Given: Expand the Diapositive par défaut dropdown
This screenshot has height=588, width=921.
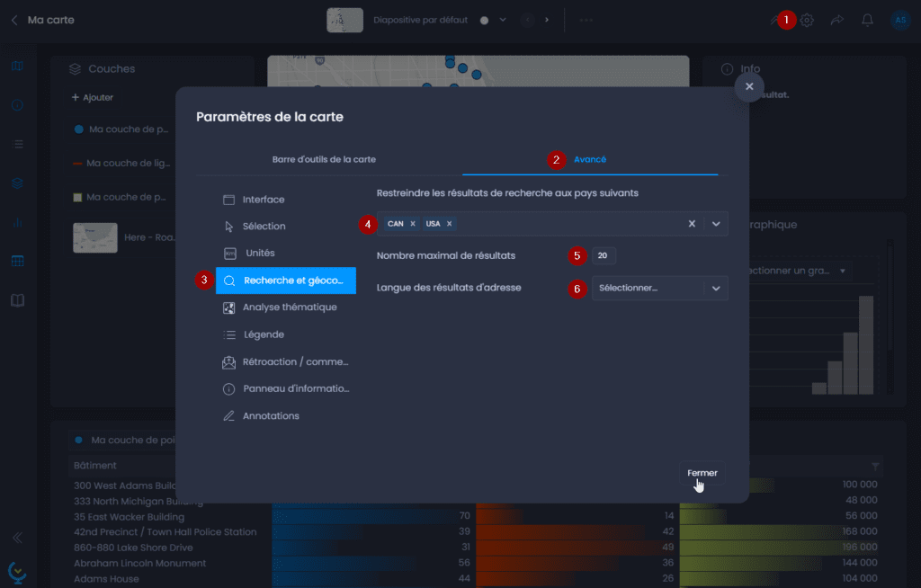Looking at the screenshot, I should coord(503,20).
